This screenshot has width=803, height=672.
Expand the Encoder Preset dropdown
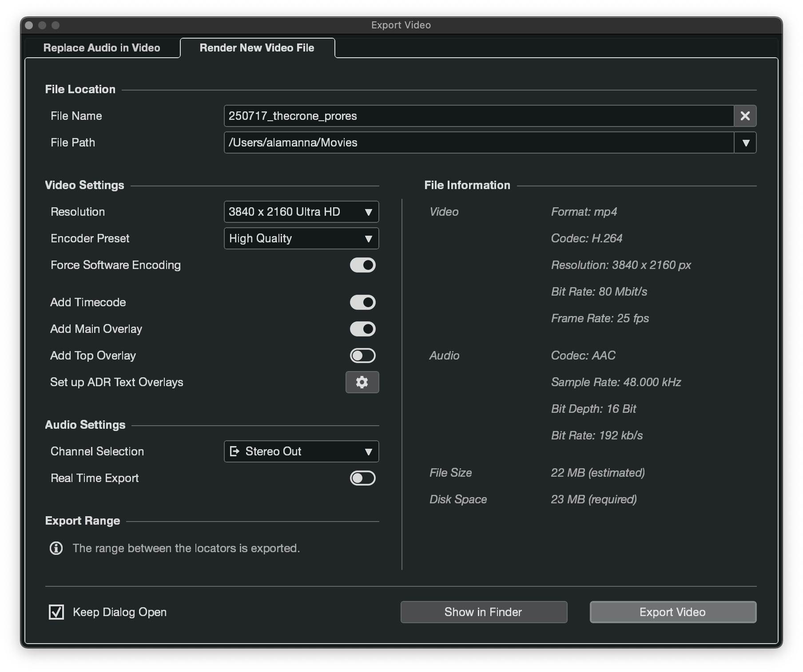point(301,238)
